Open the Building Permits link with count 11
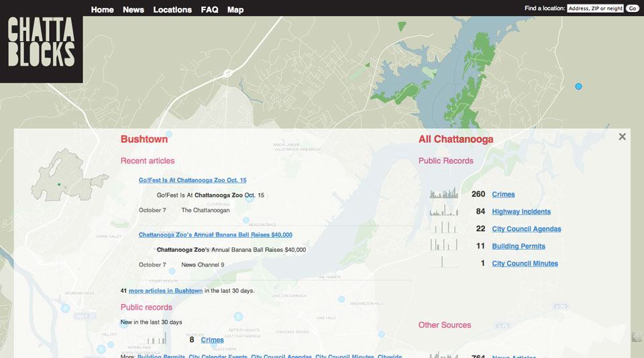 (519, 247)
